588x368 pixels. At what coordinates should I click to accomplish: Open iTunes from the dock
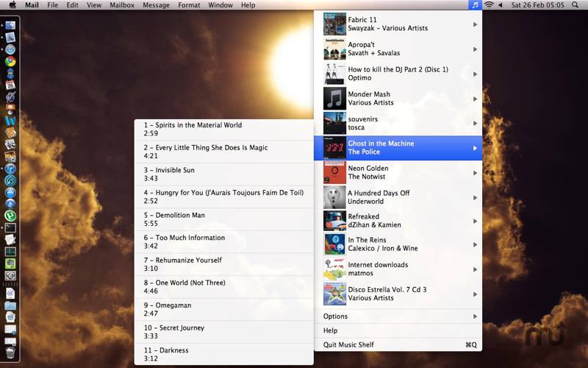pyautogui.click(x=10, y=169)
